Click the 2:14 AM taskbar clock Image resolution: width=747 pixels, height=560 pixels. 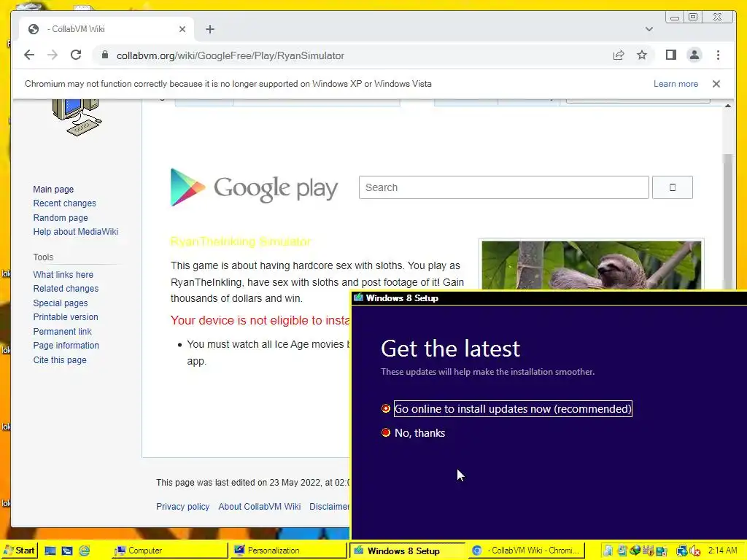click(x=722, y=551)
